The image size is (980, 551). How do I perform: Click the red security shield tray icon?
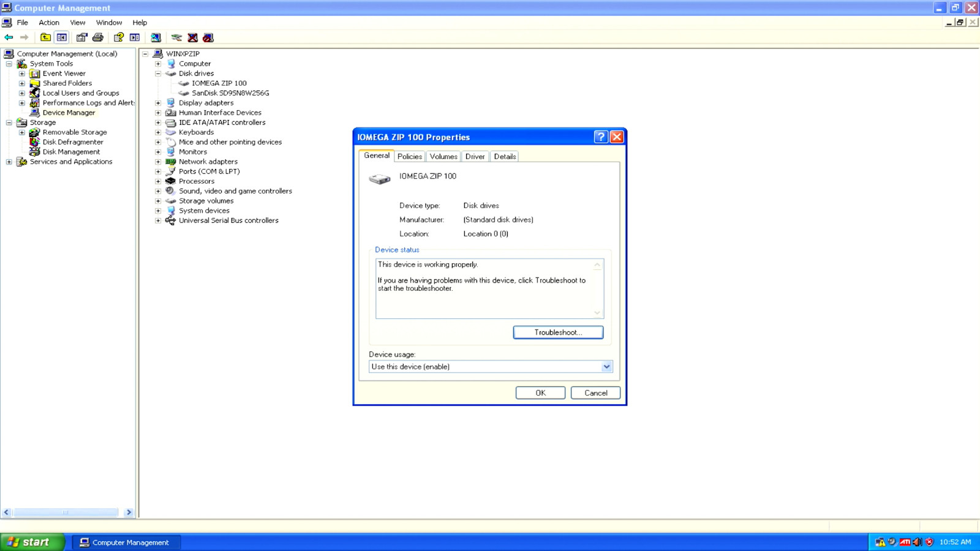[929, 542]
